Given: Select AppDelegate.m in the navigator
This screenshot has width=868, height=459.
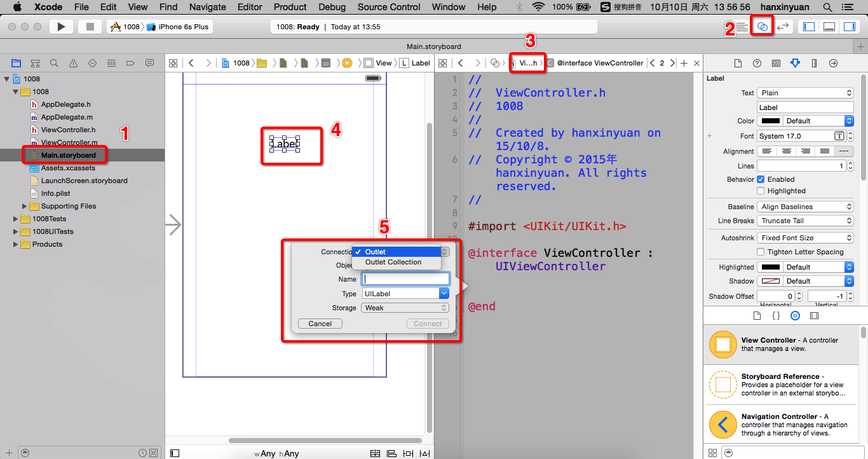Looking at the screenshot, I should [67, 117].
